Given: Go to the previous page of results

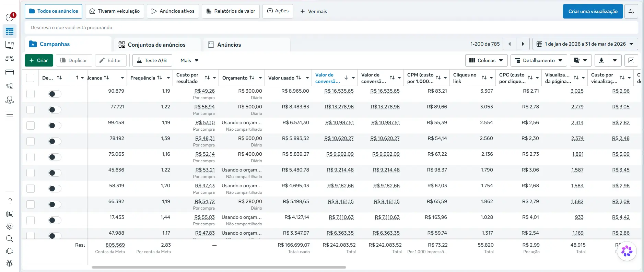Looking at the screenshot, I should click(x=510, y=44).
